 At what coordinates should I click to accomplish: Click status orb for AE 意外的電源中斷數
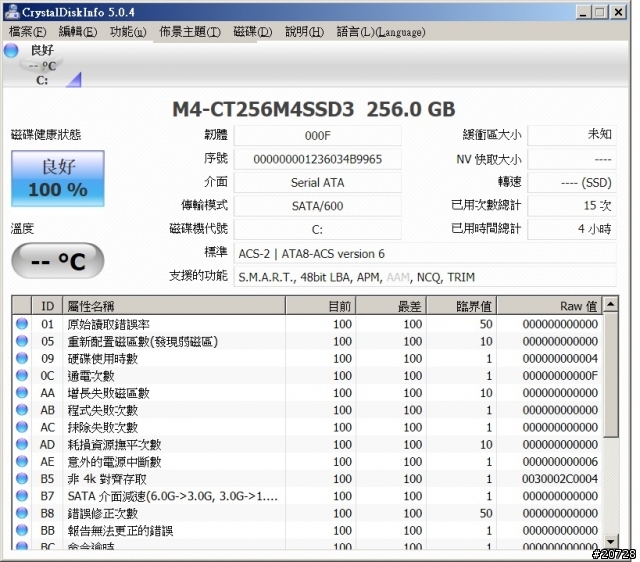pyautogui.click(x=22, y=461)
